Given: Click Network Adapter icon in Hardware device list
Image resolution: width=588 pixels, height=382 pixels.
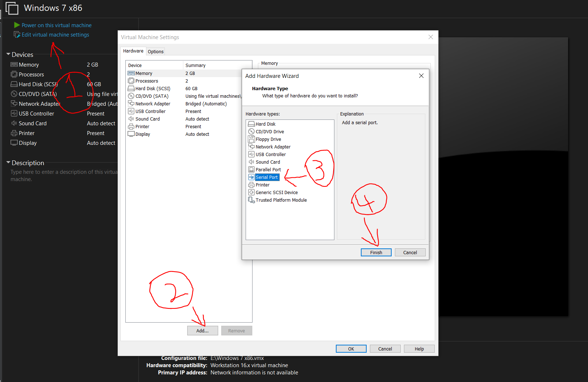Looking at the screenshot, I should click(x=131, y=104).
